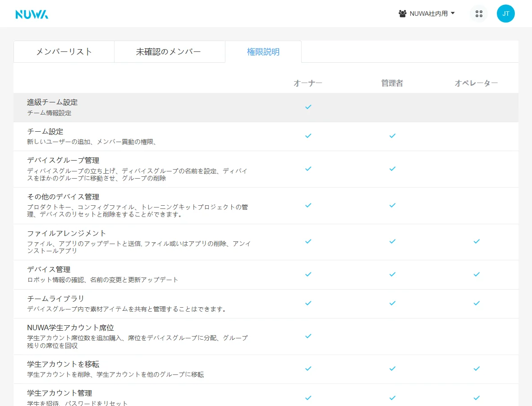The width and height of the screenshot is (532, 406).
Task: Click 管理者 checkmark for ファイルアレンジメント
Action: [392, 241]
